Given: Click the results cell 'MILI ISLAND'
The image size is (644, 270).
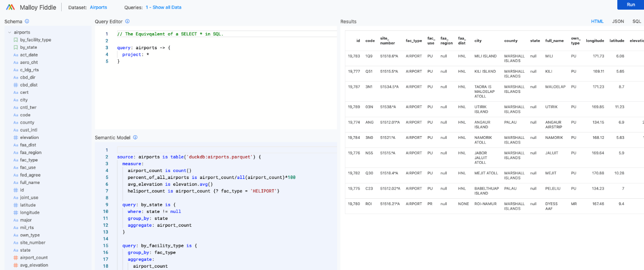Looking at the screenshot, I should [485, 56].
